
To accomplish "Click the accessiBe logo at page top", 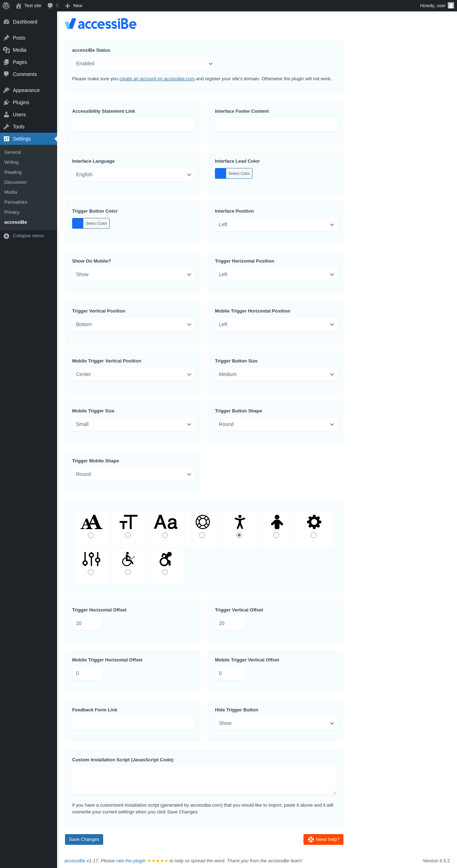I will tap(101, 24).
